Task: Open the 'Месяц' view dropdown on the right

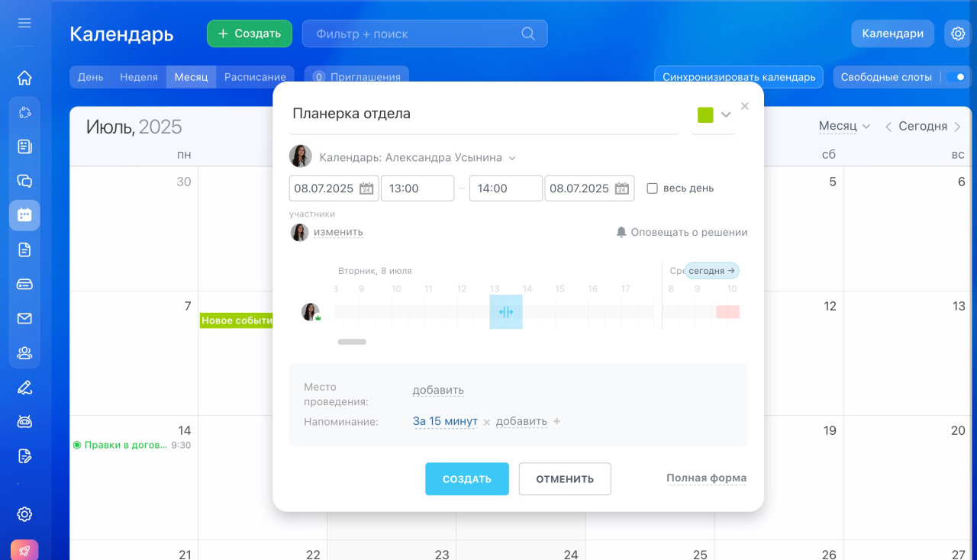Action: (844, 126)
